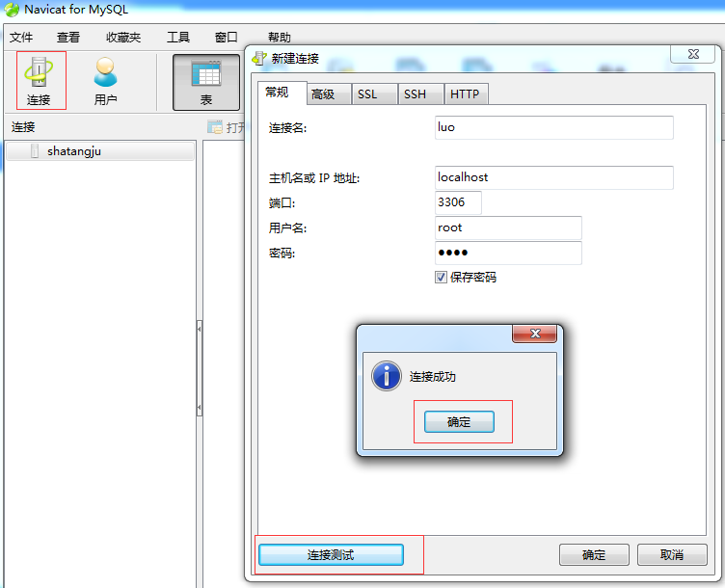725x588 pixels.
Task: Click the shatangju connection server icon
Action: [x=34, y=150]
